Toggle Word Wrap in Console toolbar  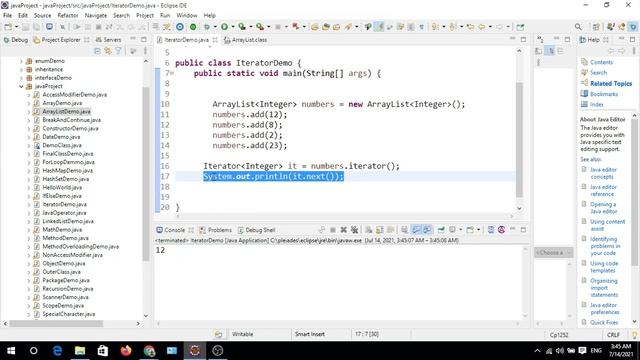(x=391, y=230)
